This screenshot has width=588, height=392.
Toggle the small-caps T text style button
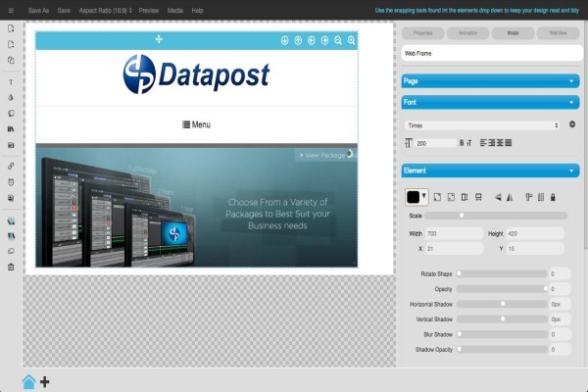point(469,143)
